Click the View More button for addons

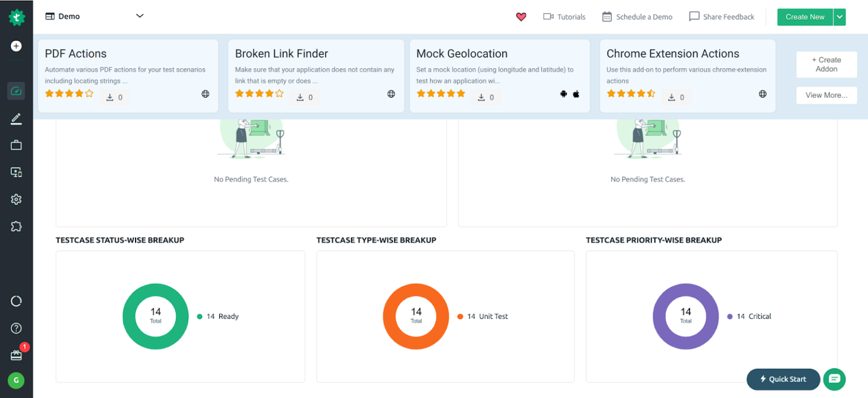click(826, 95)
